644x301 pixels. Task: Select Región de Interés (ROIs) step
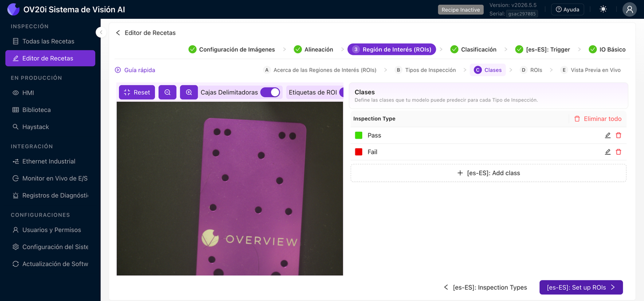tap(392, 49)
